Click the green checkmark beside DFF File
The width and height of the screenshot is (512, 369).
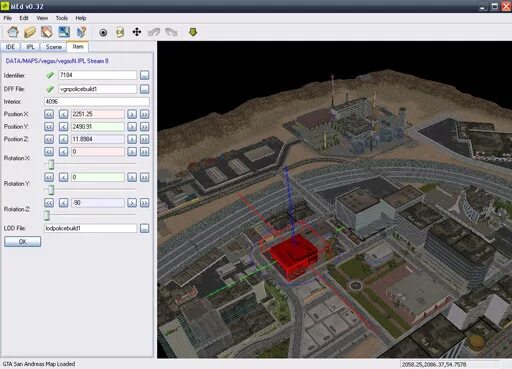point(50,89)
